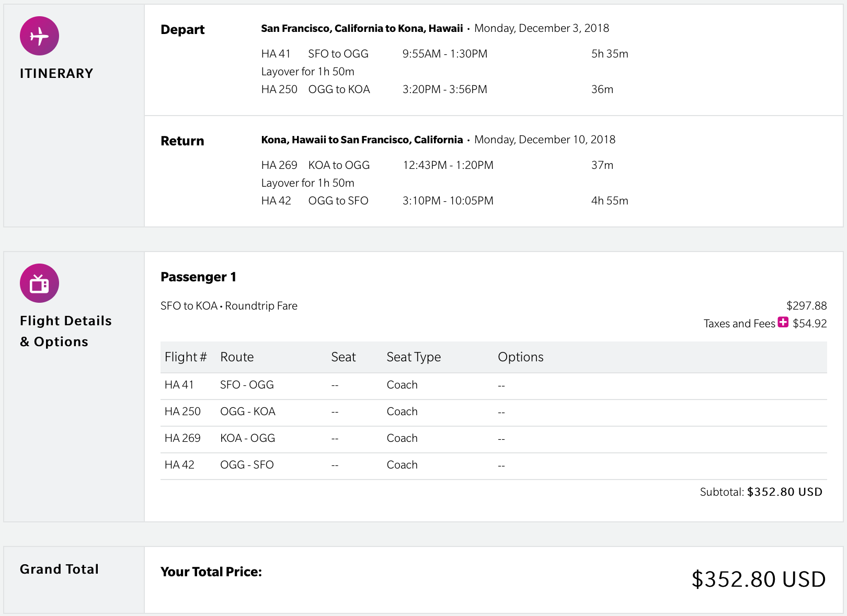Click return date Monday, December 10, 2018
Image resolution: width=847 pixels, height=616 pixels.
[545, 140]
